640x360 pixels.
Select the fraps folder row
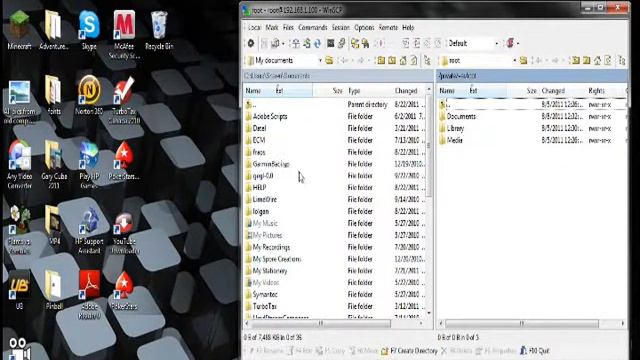point(335,152)
